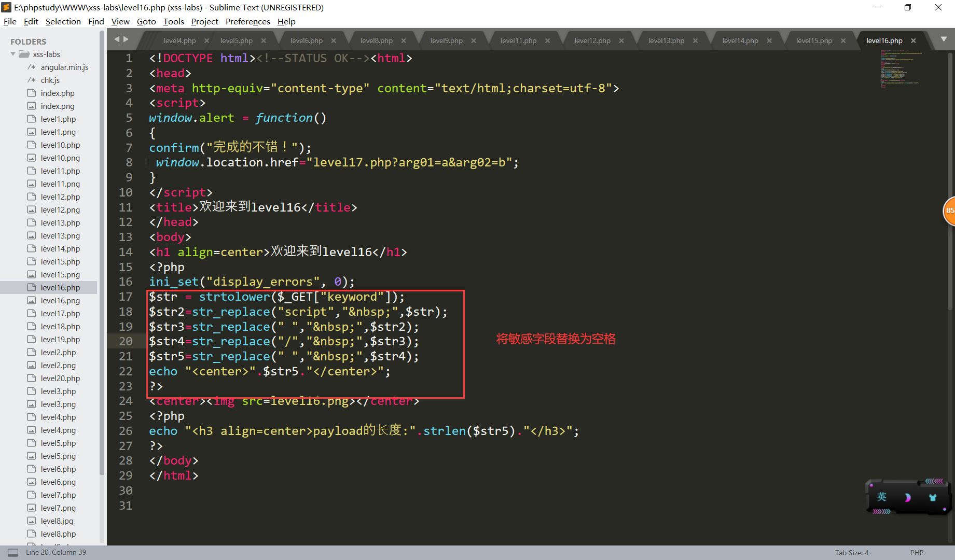Click the file icon beside level3.php
Viewport: 955px width, 560px height.
point(32,391)
